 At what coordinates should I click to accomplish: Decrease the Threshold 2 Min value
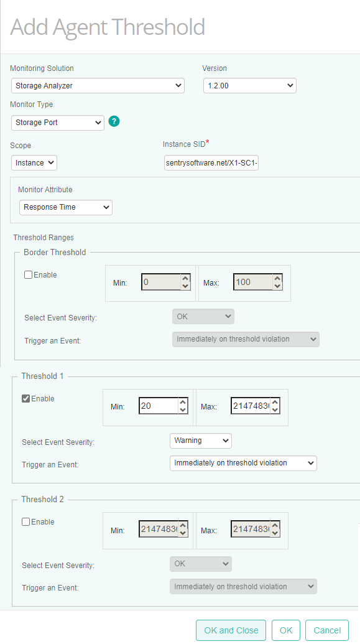pyautogui.click(x=183, y=533)
